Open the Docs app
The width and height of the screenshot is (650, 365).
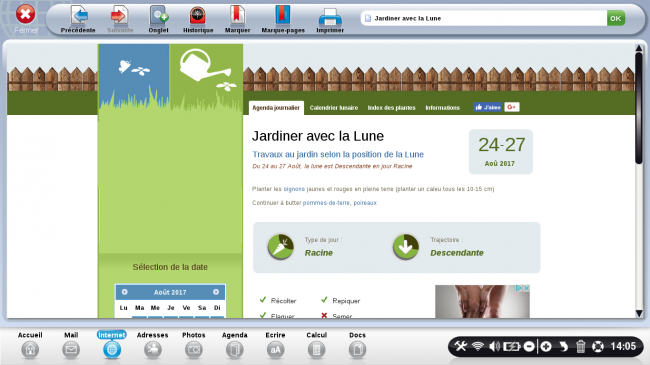click(x=357, y=345)
